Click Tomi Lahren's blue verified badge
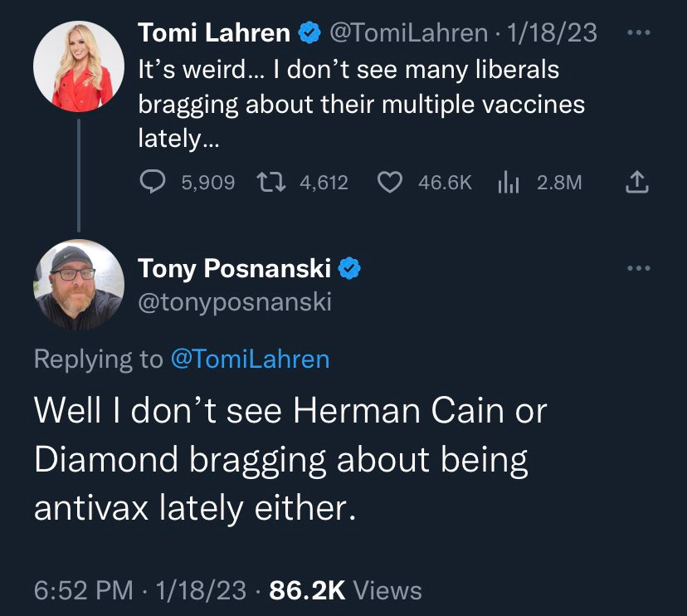Viewport: 687px width, 616px height. point(309,33)
